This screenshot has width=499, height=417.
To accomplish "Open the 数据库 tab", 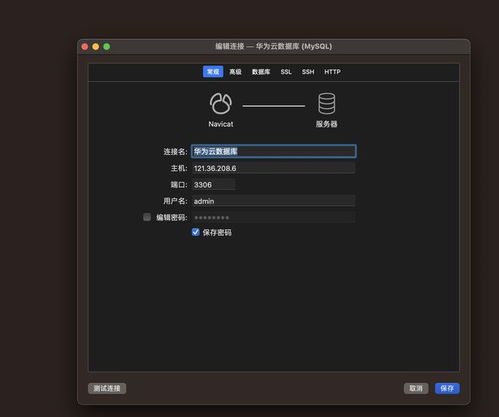I will pos(261,72).
